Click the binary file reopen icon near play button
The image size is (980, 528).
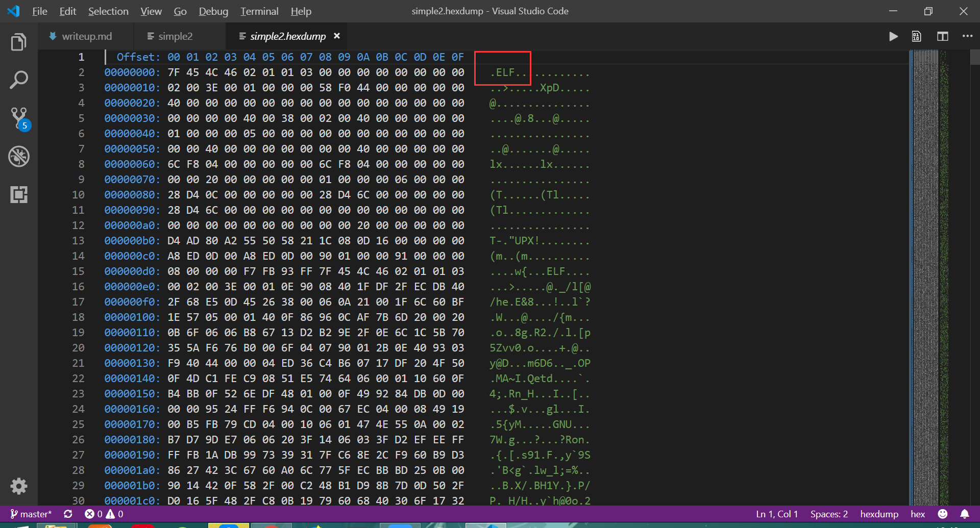click(917, 36)
